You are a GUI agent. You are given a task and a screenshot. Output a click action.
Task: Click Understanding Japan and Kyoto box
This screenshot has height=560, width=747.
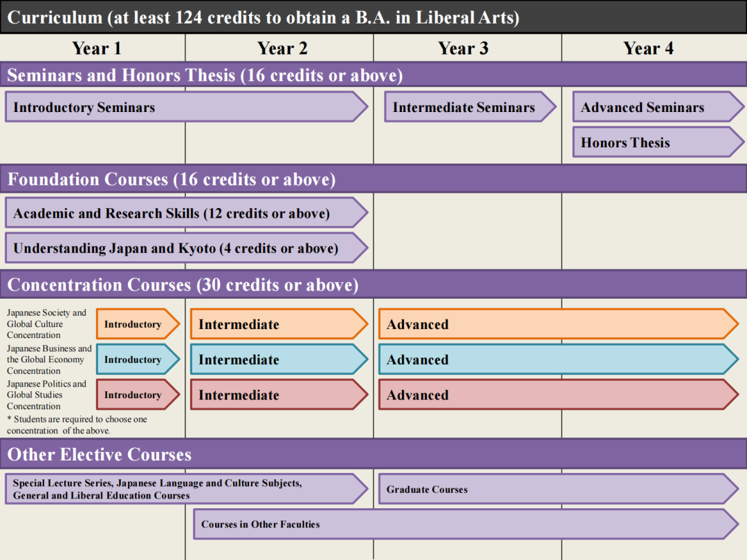[x=185, y=248]
